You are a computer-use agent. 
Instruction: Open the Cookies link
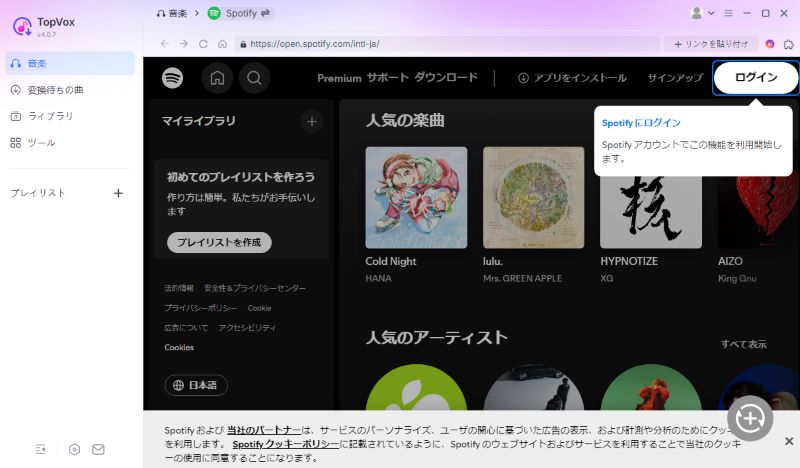coord(179,348)
